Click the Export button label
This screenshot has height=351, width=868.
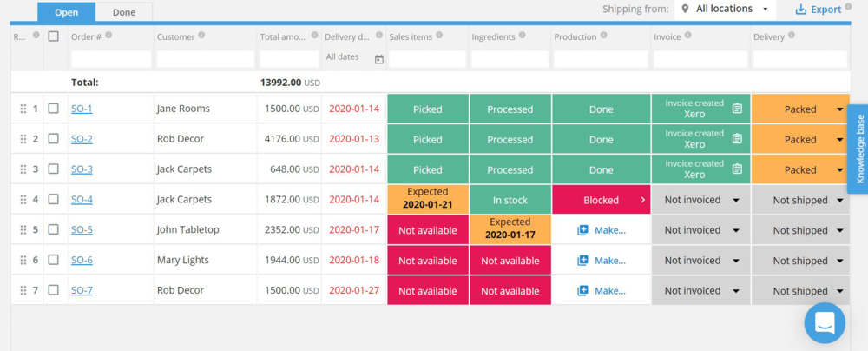click(826, 10)
